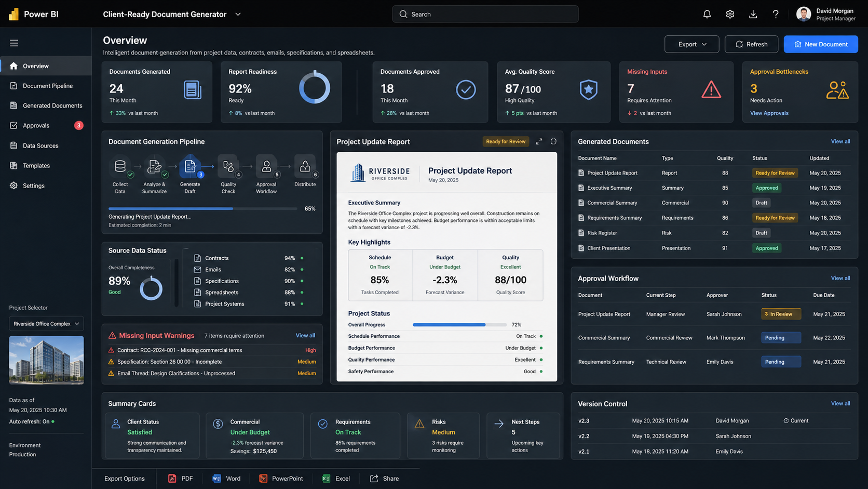Click the Refresh button
Viewport: 868px width, 489px height.
click(751, 44)
